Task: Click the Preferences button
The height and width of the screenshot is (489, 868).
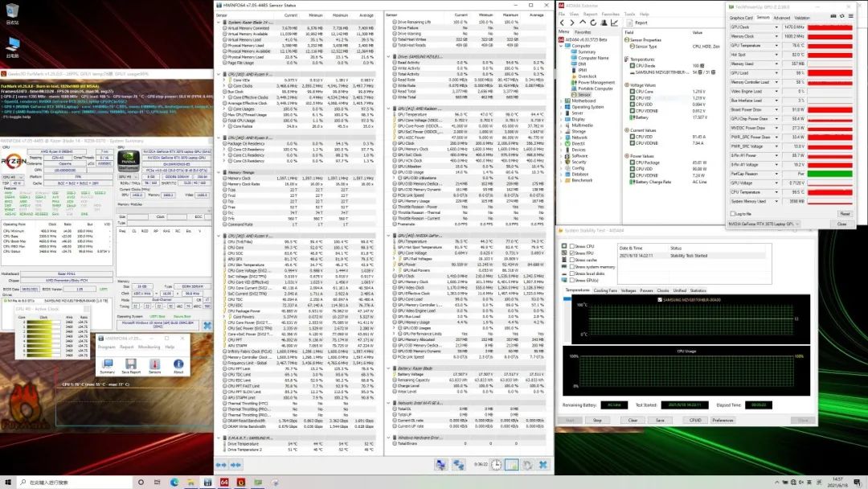Action: (x=723, y=420)
